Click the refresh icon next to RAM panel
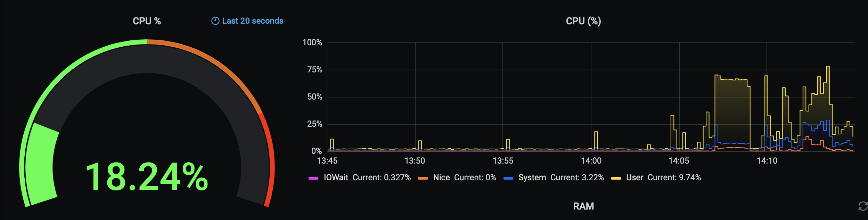The width and height of the screenshot is (868, 220). click(x=863, y=206)
